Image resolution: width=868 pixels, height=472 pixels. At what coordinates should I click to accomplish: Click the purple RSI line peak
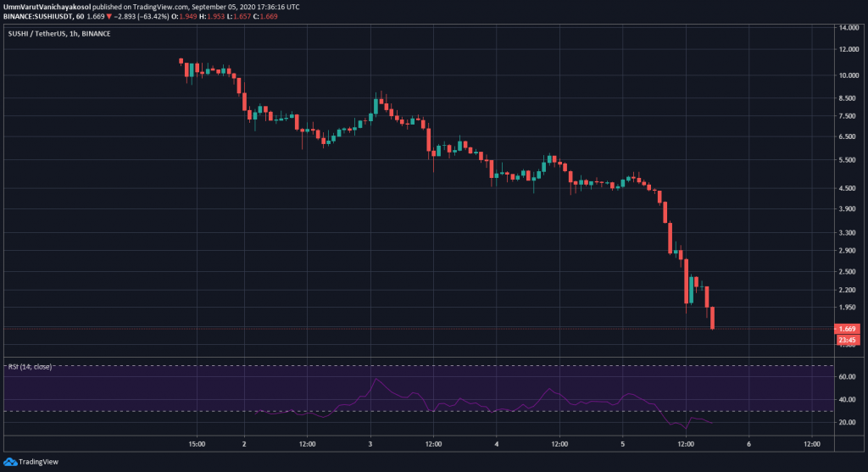375,380
